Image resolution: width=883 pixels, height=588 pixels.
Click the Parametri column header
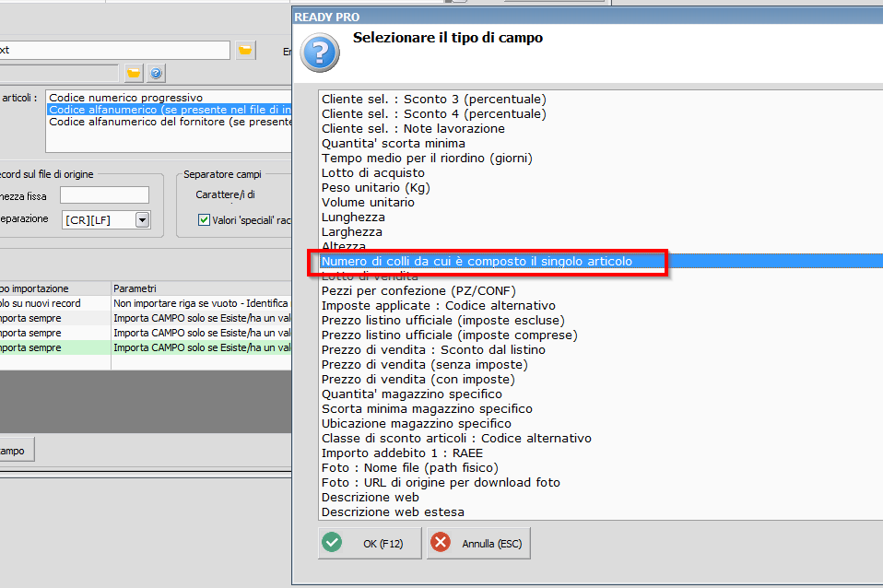pos(202,288)
